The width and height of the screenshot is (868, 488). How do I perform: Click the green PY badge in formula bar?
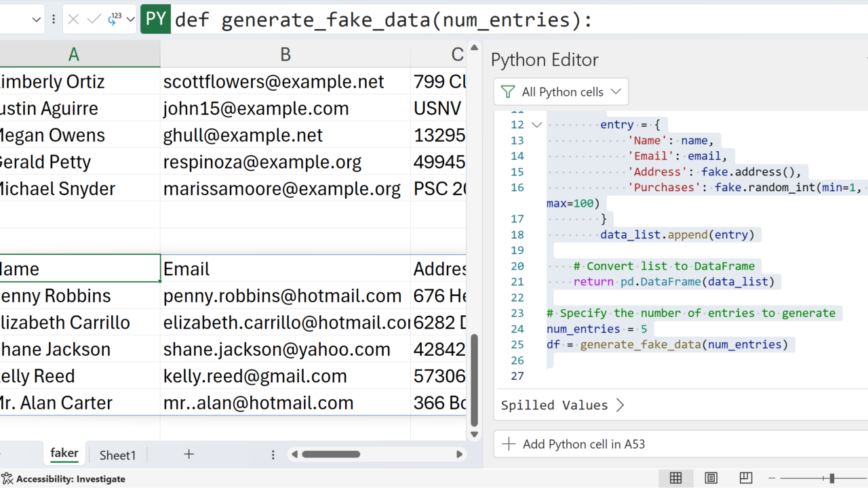155,20
